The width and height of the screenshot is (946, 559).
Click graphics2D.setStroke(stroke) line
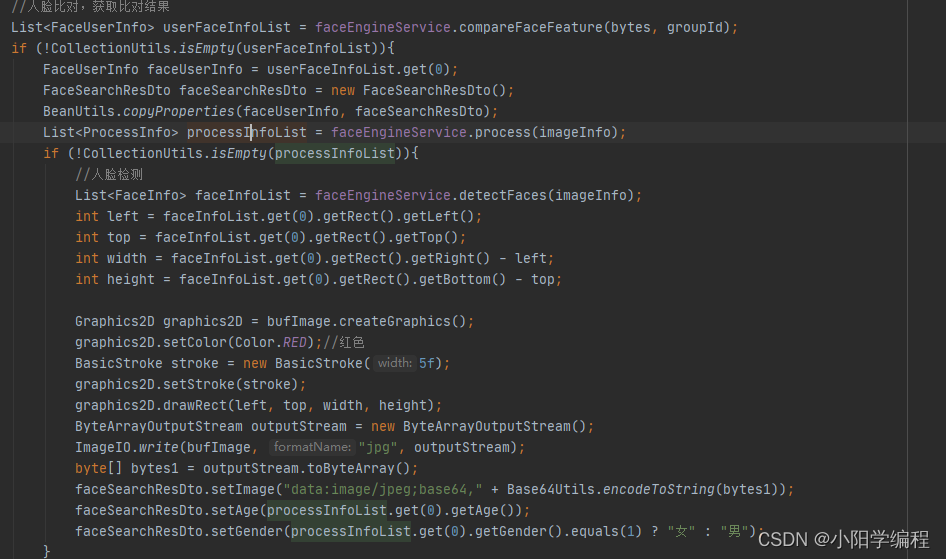(191, 384)
